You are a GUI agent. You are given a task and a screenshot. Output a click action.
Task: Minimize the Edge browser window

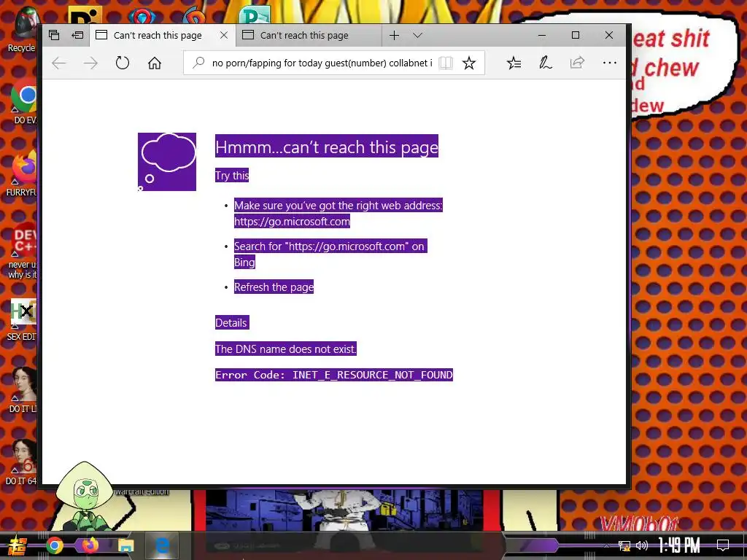click(x=542, y=35)
